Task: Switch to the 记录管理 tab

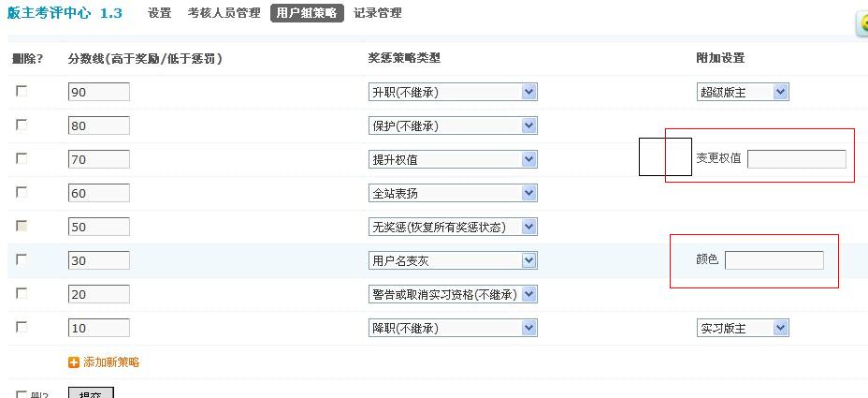Action: tap(378, 13)
